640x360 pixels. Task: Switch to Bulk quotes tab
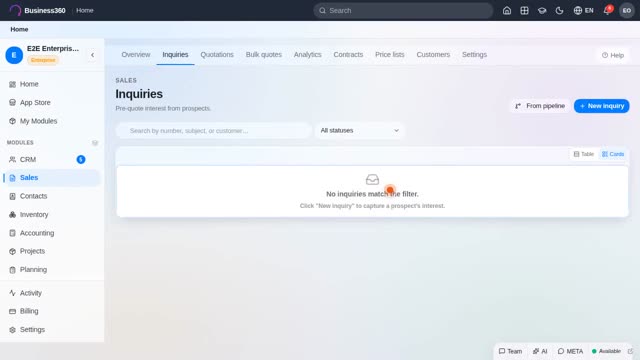click(264, 55)
